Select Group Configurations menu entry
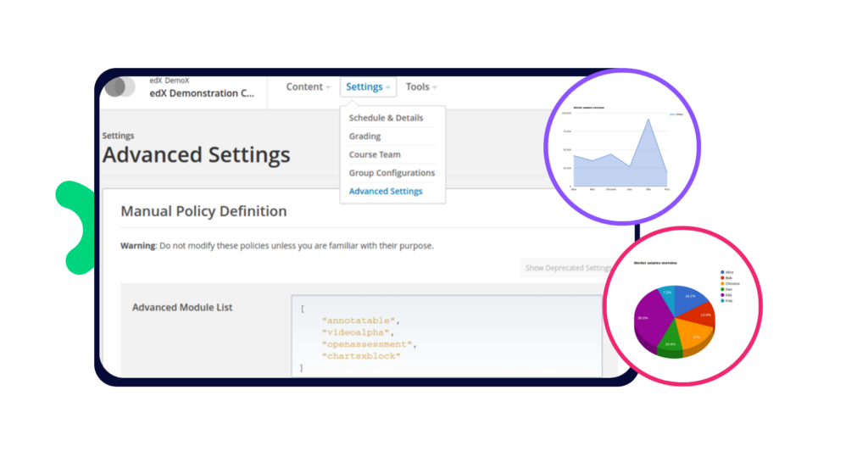868x474 pixels. click(392, 173)
